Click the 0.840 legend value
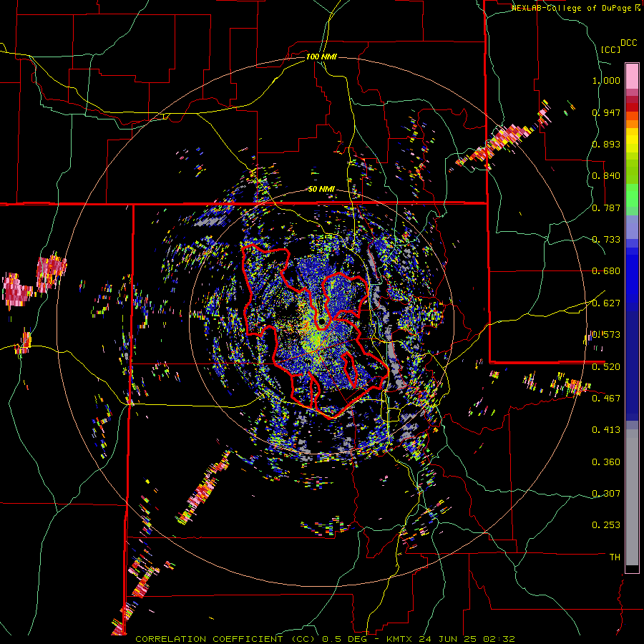 606,176
